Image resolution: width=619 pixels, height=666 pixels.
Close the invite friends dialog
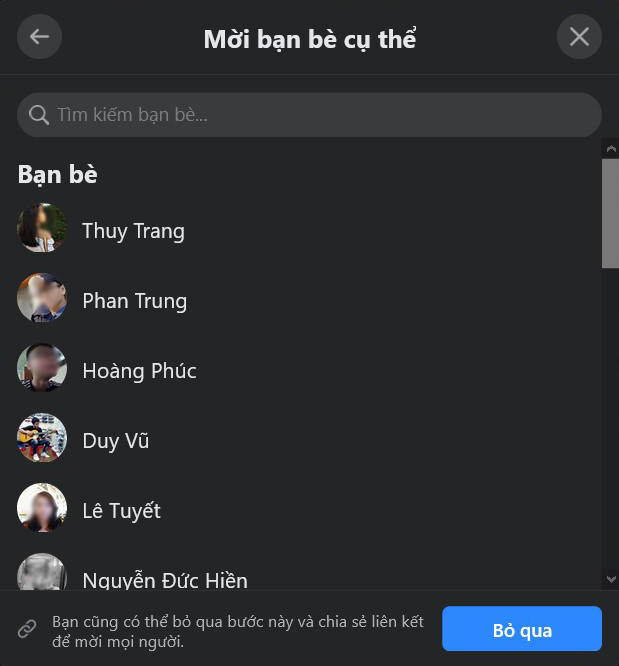(579, 37)
